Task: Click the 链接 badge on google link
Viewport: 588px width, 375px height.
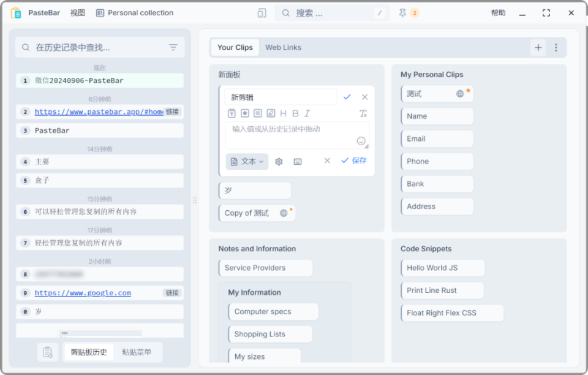Action: pos(173,293)
